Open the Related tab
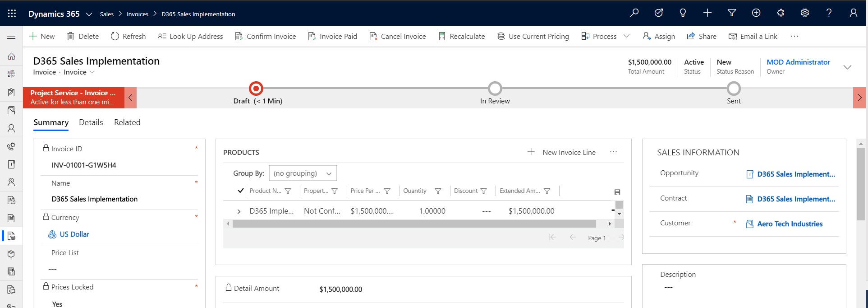 point(127,122)
